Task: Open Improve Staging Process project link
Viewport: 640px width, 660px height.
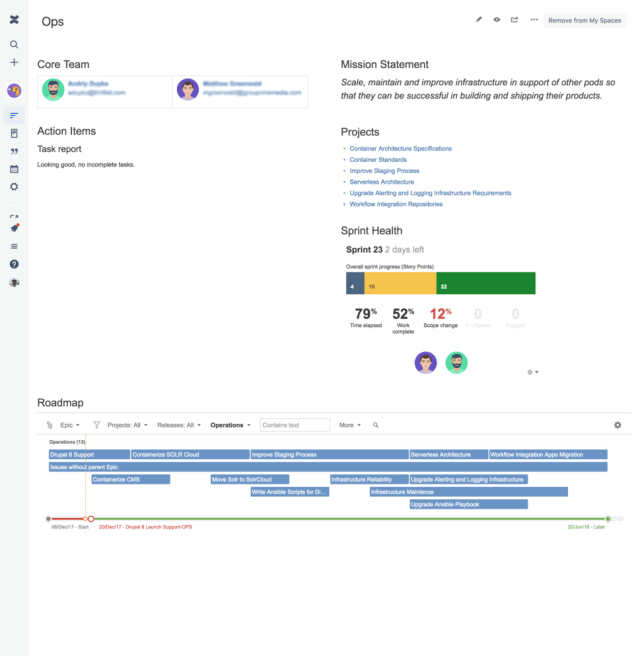Action: 384,170
